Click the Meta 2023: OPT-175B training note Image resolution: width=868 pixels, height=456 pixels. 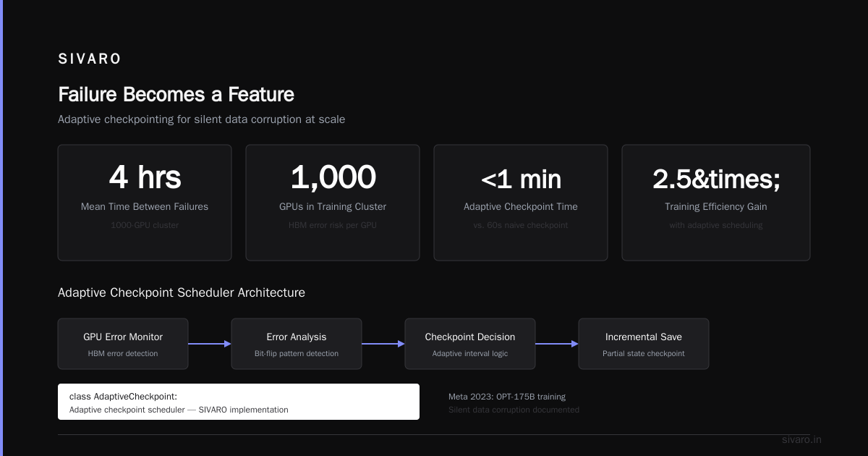tap(507, 397)
